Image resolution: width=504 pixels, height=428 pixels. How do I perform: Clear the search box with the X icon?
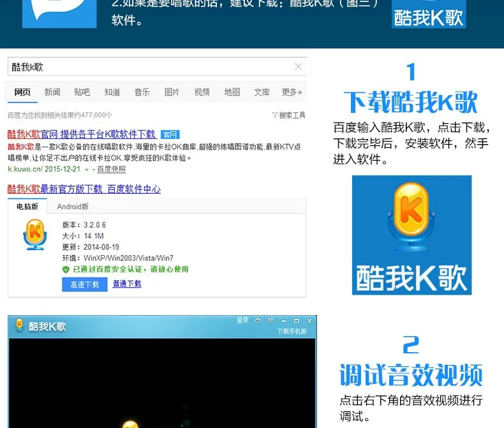coord(298,66)
